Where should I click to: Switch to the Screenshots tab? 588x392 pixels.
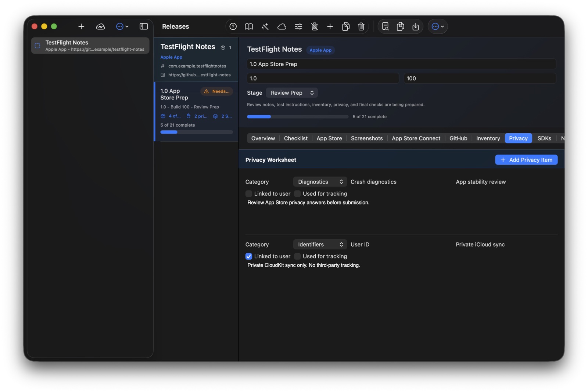point(367,138)
